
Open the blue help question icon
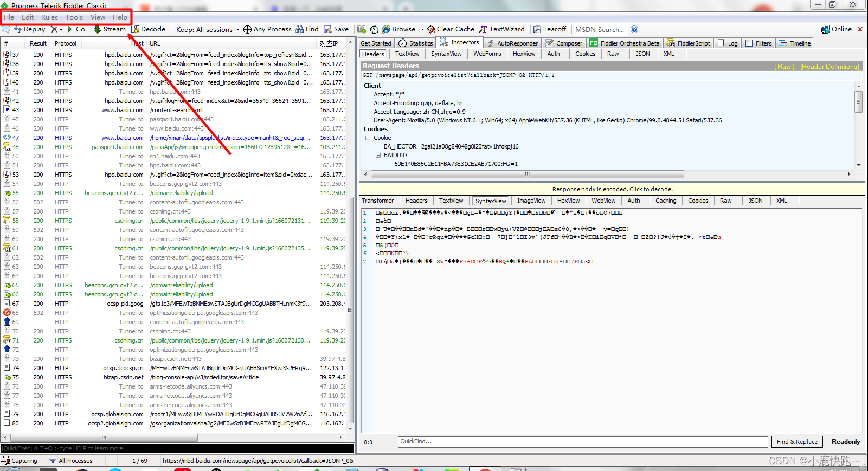coord(634,29)
